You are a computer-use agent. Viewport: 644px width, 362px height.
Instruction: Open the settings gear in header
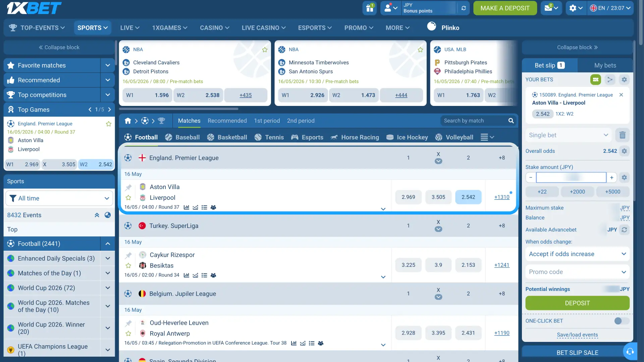[x=576, y=8]
